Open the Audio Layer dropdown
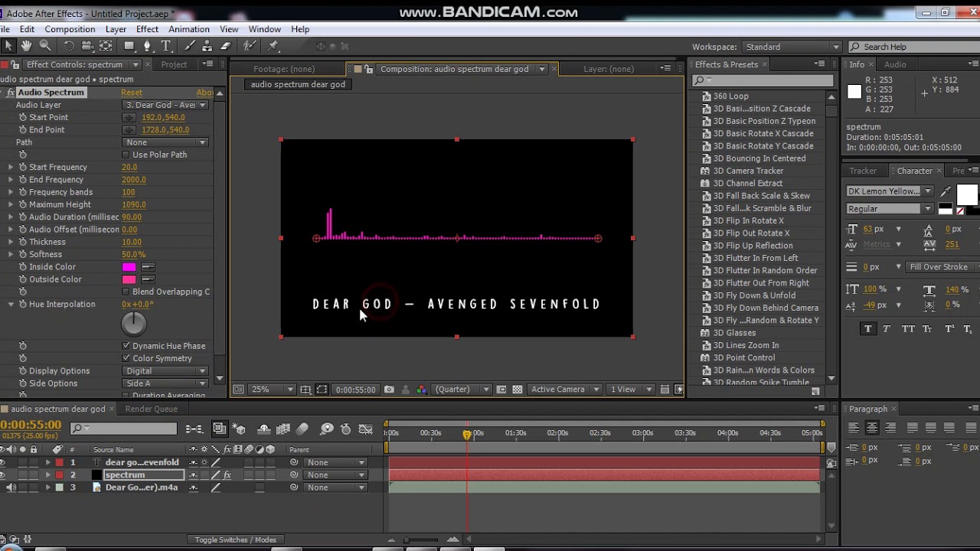980x551 pixels. (x=165, y=105)
